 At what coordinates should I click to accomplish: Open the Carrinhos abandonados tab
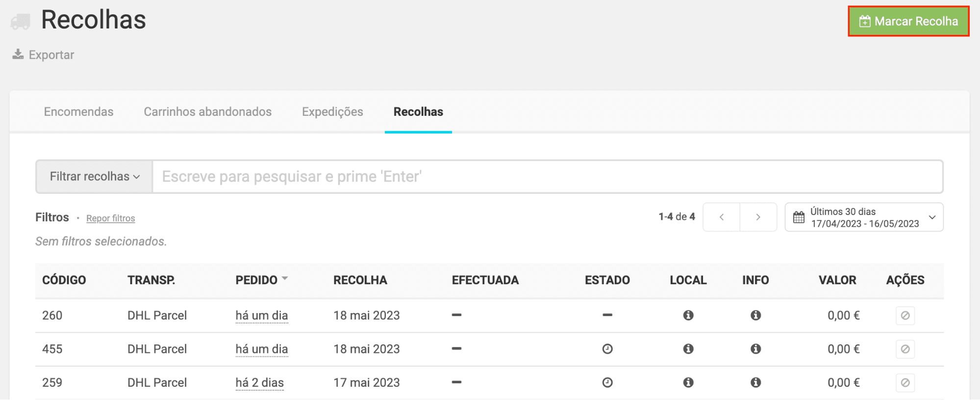(x=207, y=112)
